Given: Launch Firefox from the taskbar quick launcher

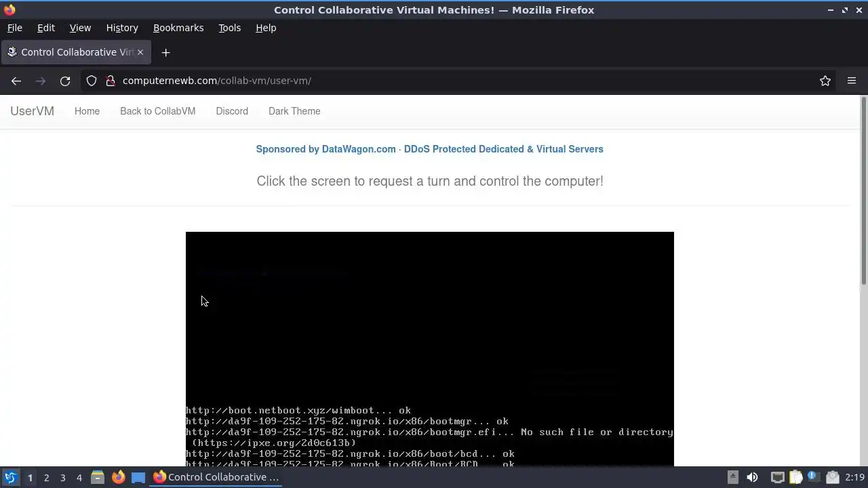Looking at the screenshot, I should (118, 477).
